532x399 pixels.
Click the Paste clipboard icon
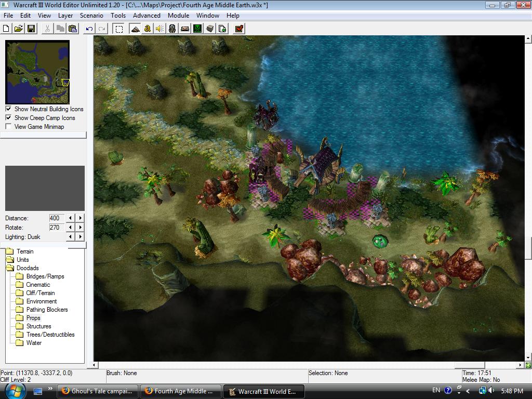click(x=73, y=29)
